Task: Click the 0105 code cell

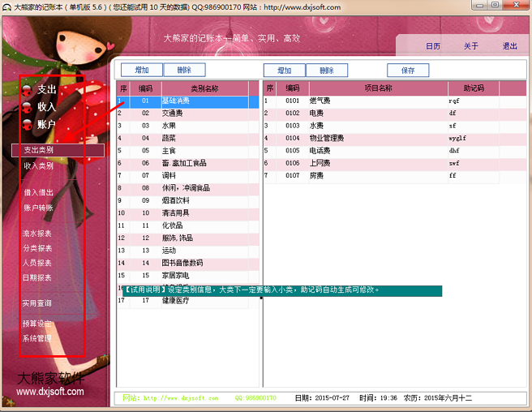Action: pos(293,151)
